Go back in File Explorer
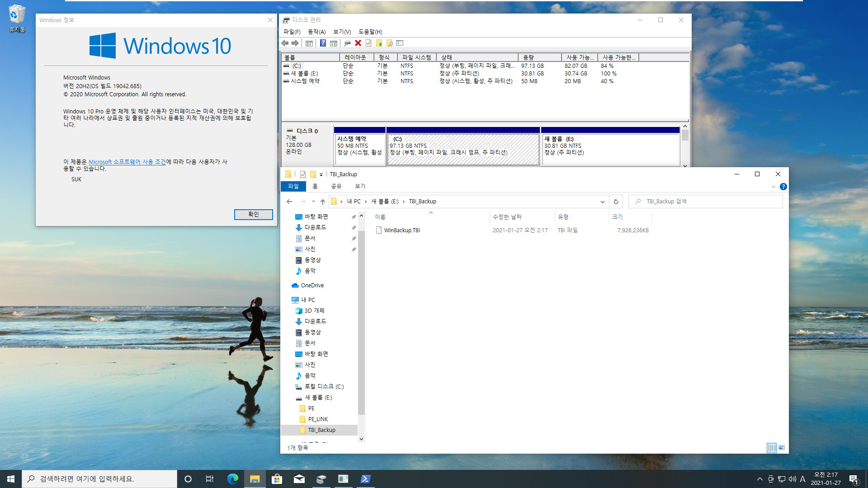This screenshot has height=488, width=868. pos(289,202)
